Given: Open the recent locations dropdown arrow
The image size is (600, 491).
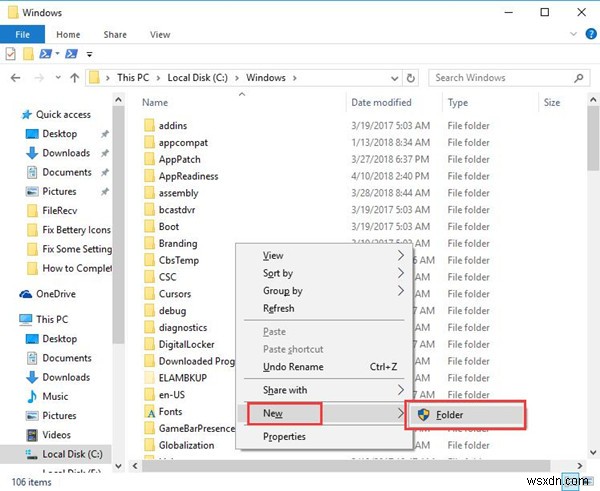Looking at the screenshot, I should coord(58,77).
